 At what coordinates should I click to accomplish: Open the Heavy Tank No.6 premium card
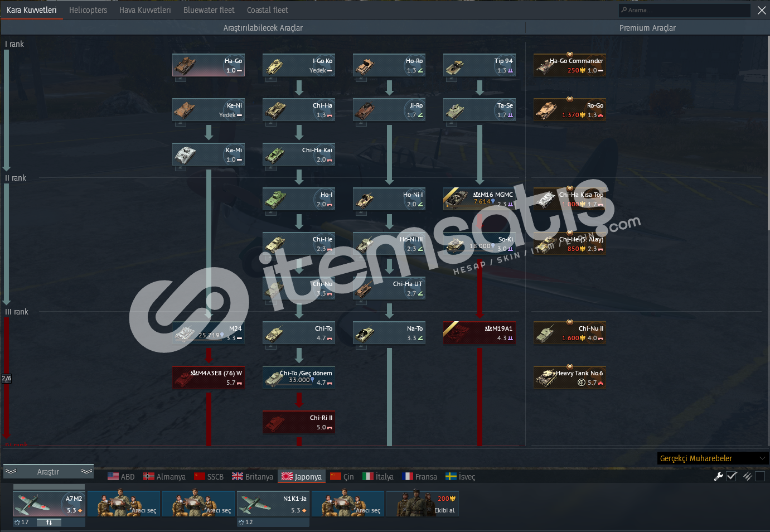pos(570,378)
